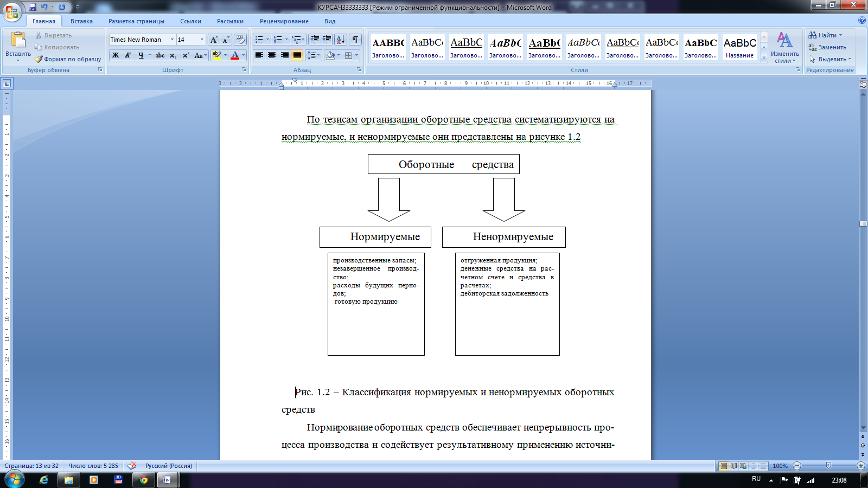Viewport: 868px width, 488px height.
Task: Click the zoom slider handle
Action: click(828, 466)
